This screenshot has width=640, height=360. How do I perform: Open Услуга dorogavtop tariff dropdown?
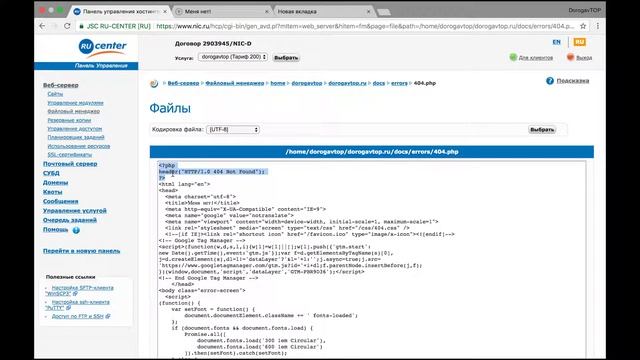pos(233,57)
